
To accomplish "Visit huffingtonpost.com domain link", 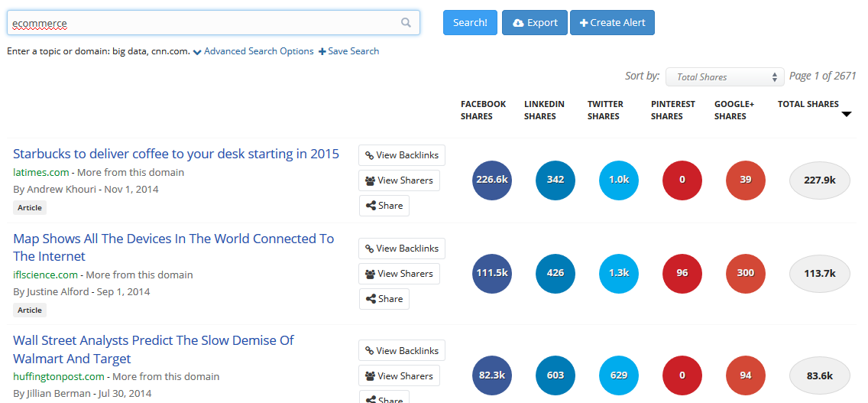I will coord(59,376).
